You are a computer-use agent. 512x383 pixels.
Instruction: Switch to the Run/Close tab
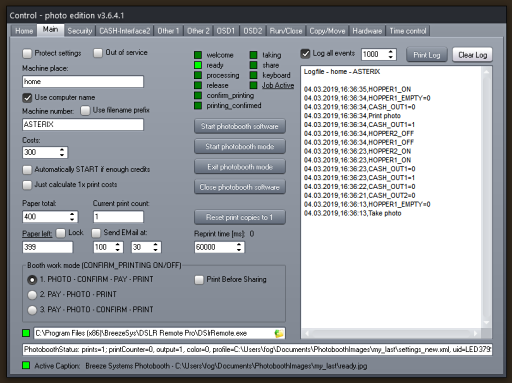pyautogui.click(x=286, y=31)
